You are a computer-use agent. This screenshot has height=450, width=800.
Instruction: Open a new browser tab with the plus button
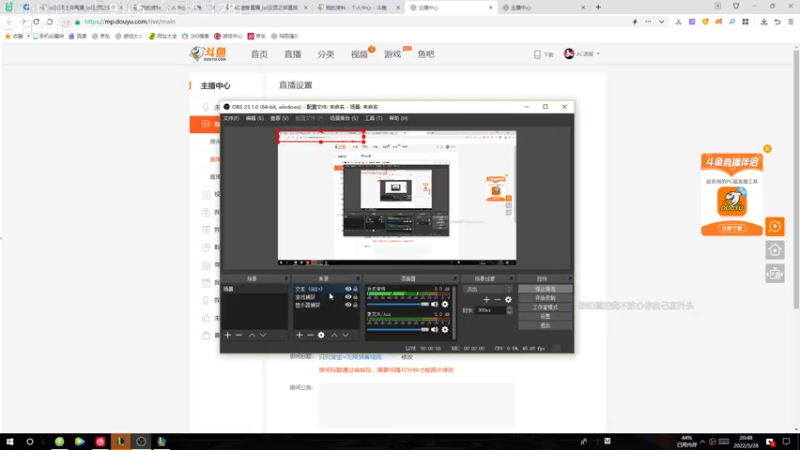tap(598, 8)
